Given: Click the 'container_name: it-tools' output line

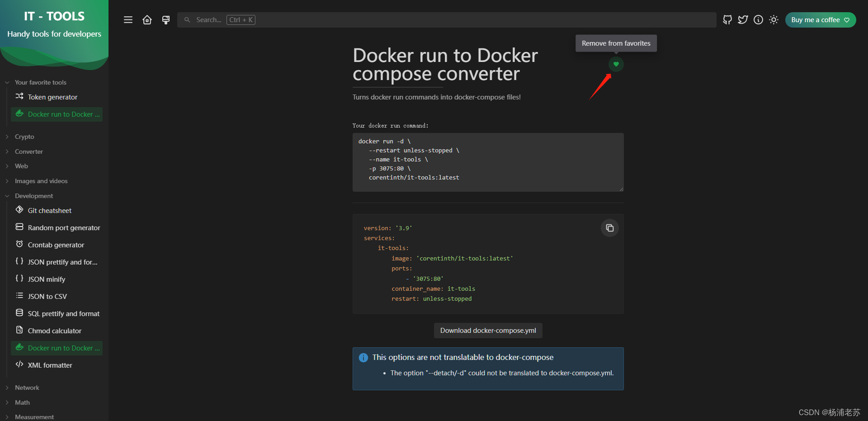Looking at the screenshot, I should [433, 289].
